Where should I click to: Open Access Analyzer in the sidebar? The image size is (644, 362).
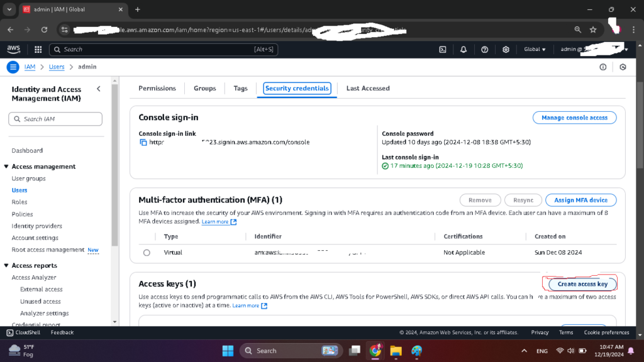34,277
